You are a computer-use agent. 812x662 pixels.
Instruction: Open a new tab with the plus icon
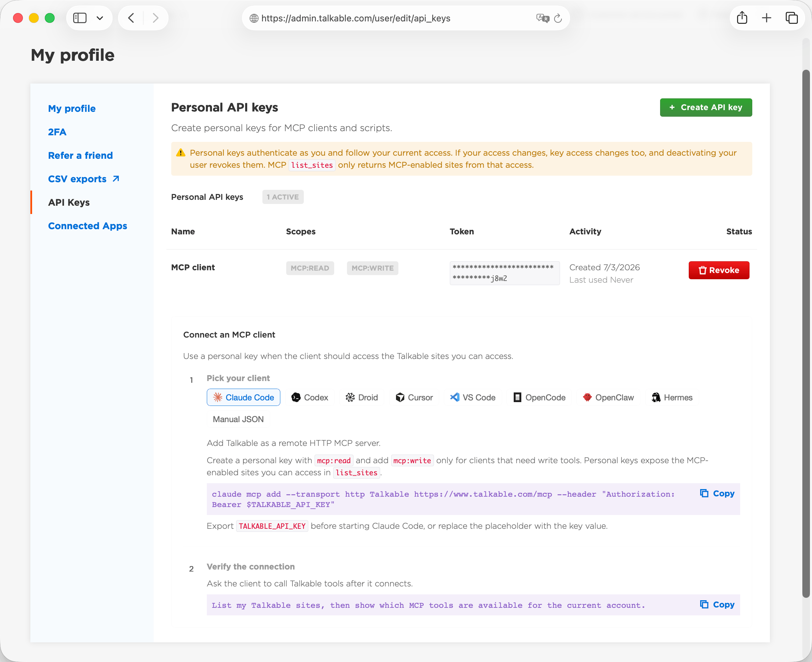pos(767,18)
